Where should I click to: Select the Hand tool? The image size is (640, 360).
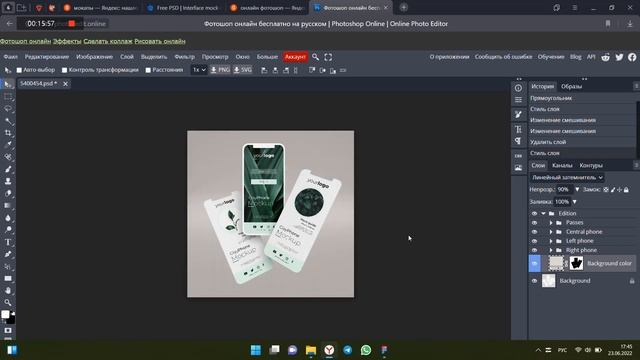(x=8, y=290)
